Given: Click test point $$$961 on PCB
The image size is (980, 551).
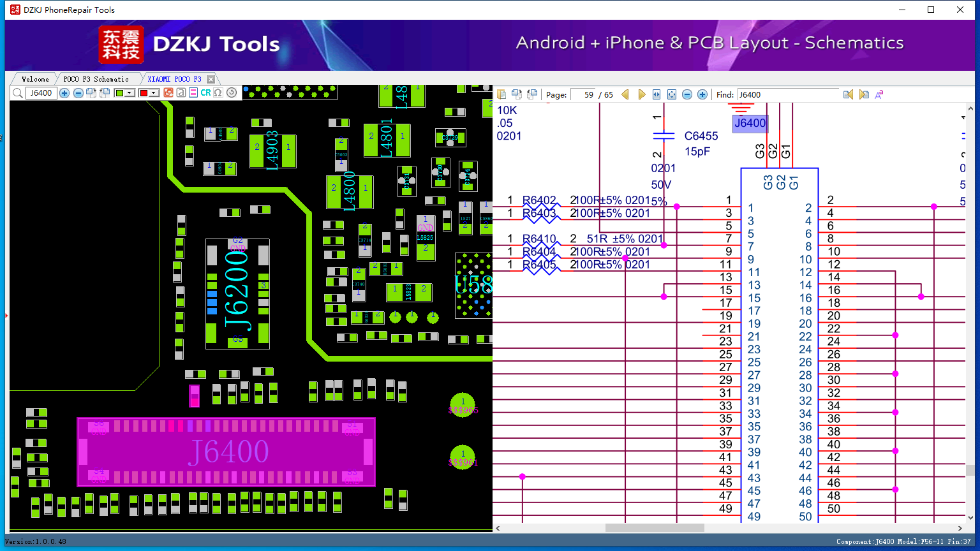Looking at the screenshot, I should 463,457.
